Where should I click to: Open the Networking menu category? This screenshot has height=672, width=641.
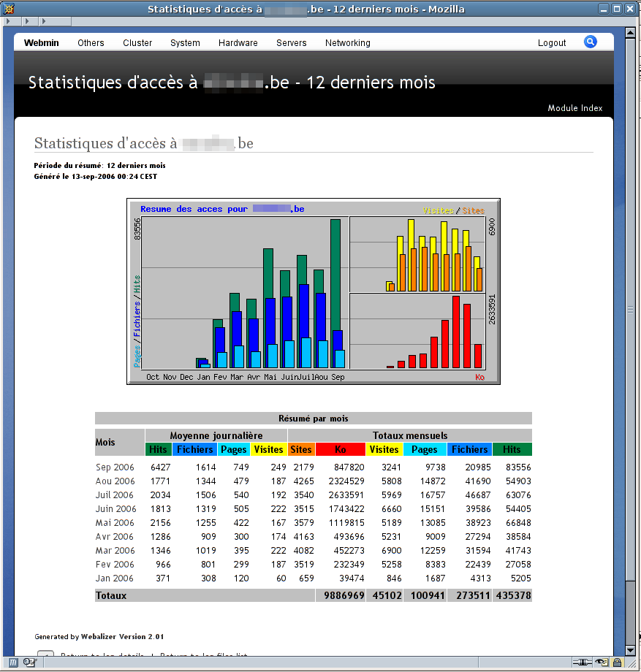pyautogui.click(x=347, y=43)
